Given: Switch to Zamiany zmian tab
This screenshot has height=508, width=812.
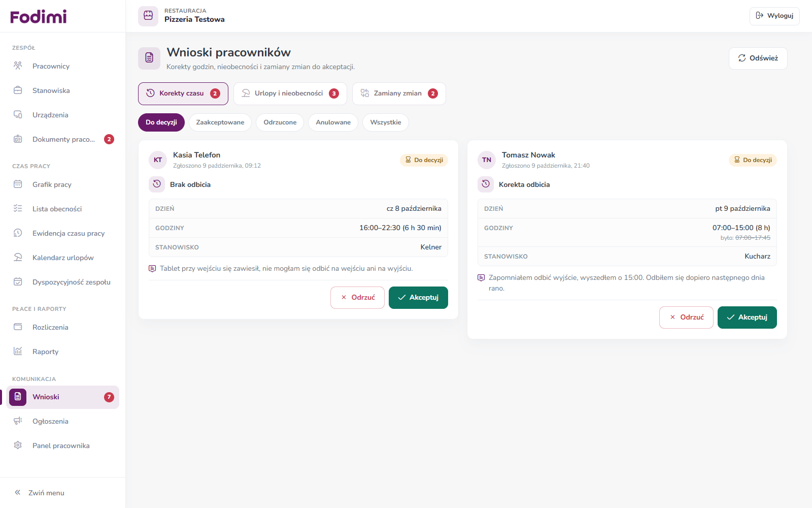Looking at the screenshot, I should (399, 93).
